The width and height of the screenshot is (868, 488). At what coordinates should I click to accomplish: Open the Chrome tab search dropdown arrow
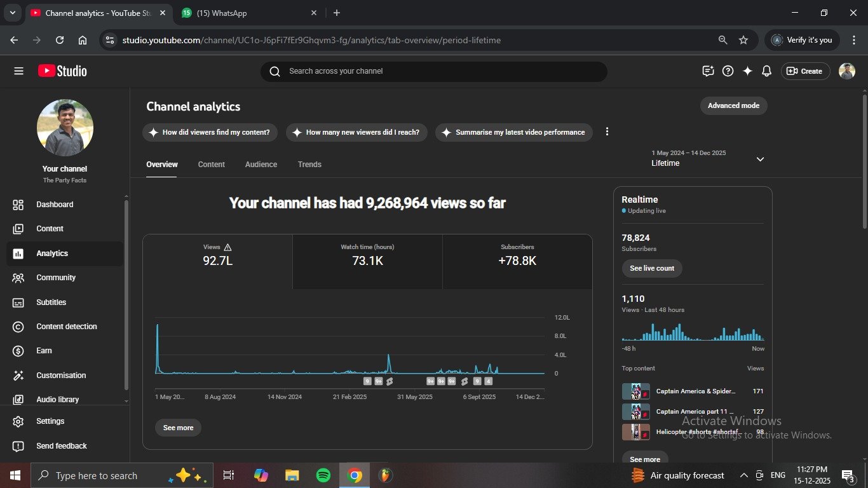point(12,13)
